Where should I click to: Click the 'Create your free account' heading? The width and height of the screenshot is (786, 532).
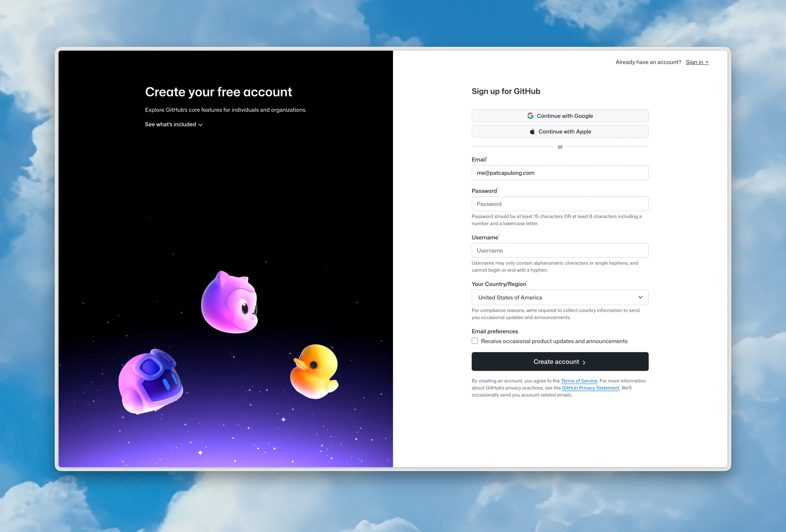click(218, 92)
